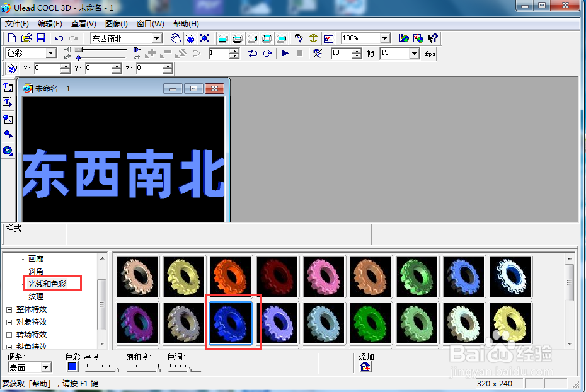Select the Size object tool
586x392 pixels.
pos(204,38)
